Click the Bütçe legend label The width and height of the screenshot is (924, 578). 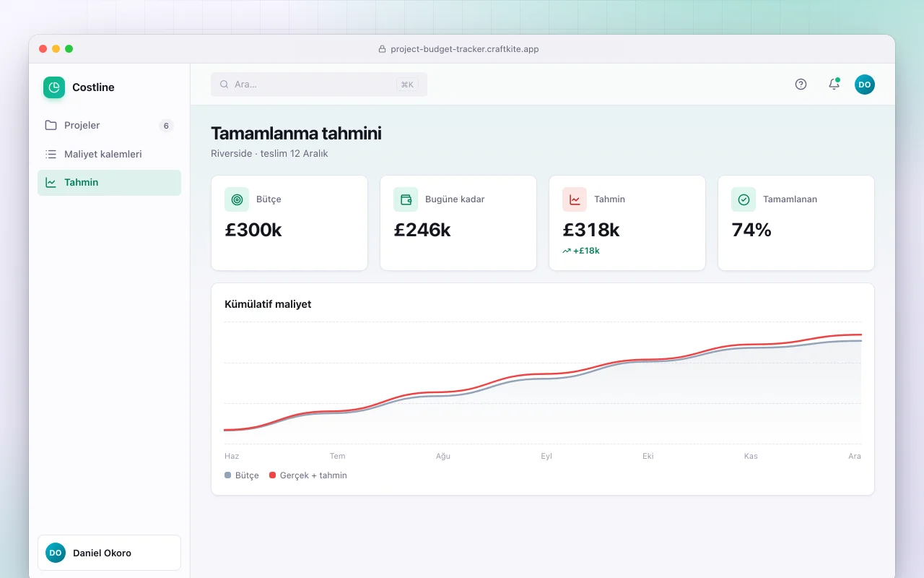click(247, 475)
